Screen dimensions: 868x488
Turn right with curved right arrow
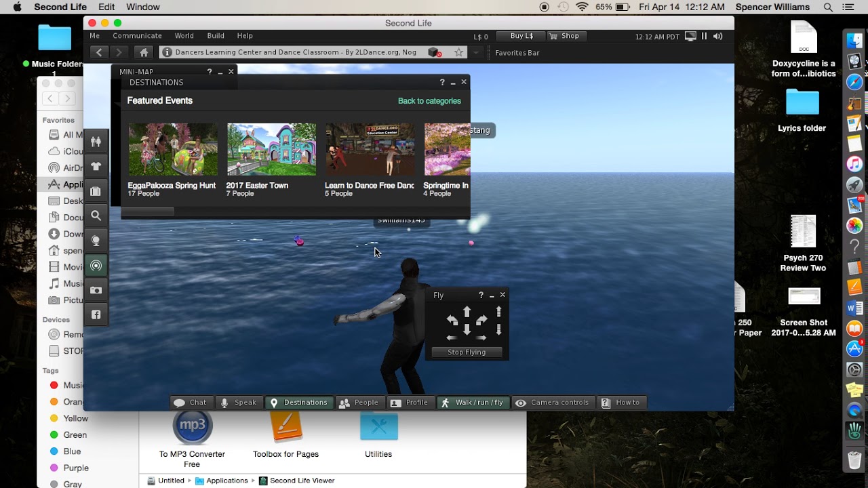pos(481,320)
